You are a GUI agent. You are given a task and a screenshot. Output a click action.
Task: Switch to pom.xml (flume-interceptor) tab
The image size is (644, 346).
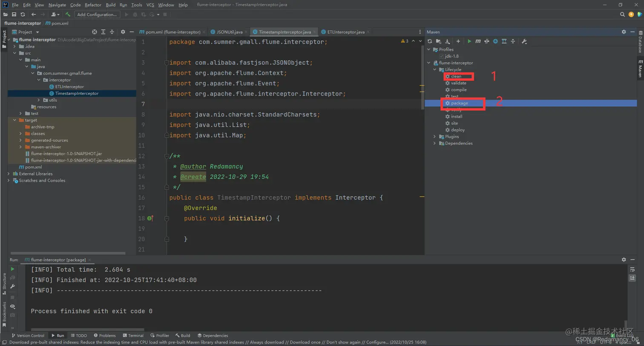pyautogui.click(x=172, y=32)
